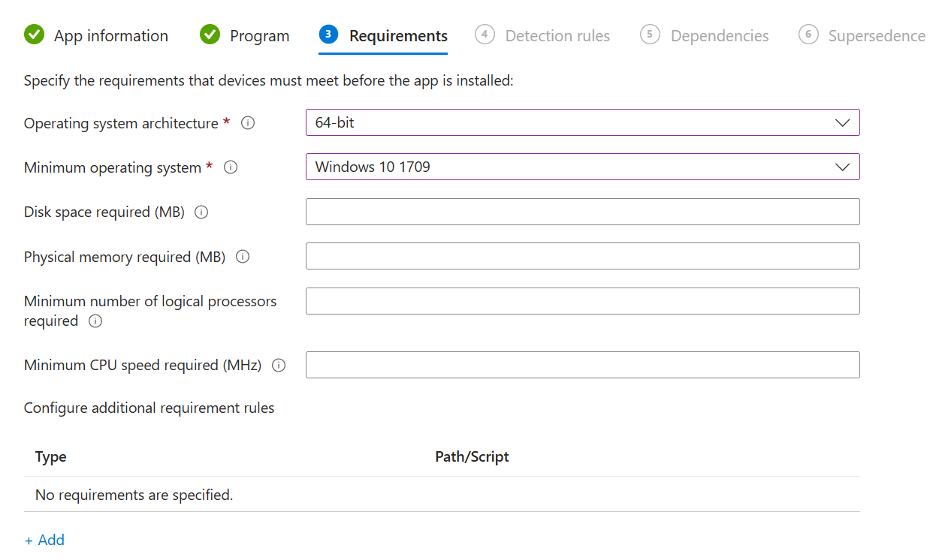This screenshot has height=560, width=939.
Task: Add a new requirement rule
Action: 44,540
